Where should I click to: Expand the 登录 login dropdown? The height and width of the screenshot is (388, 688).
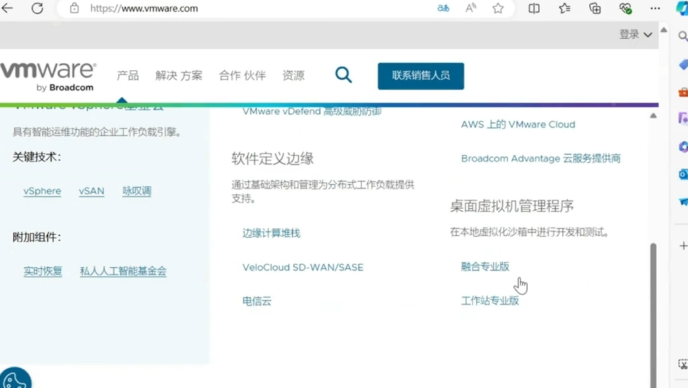(635, 34)
